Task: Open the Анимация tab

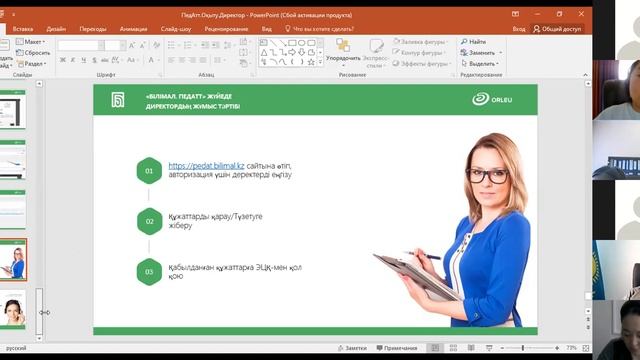Action: coord(133,29)
